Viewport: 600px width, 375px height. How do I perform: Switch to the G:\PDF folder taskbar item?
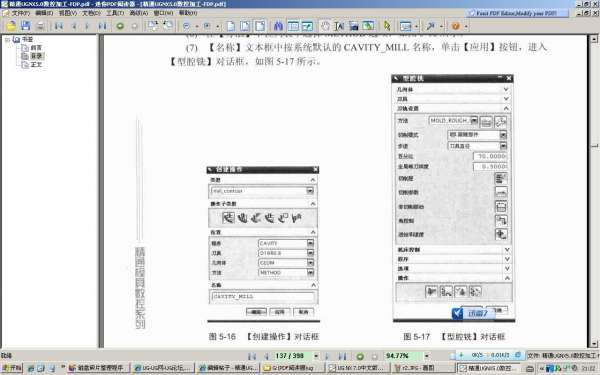[x=292, y=368]
